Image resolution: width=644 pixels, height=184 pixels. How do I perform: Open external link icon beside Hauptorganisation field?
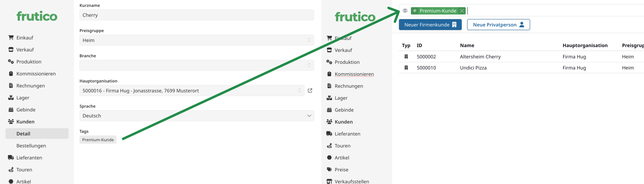click(310, 90)
